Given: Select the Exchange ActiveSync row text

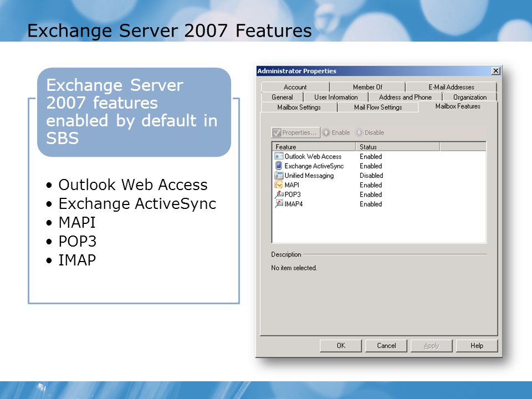Looking at the screenshot, I should [314, 166].
